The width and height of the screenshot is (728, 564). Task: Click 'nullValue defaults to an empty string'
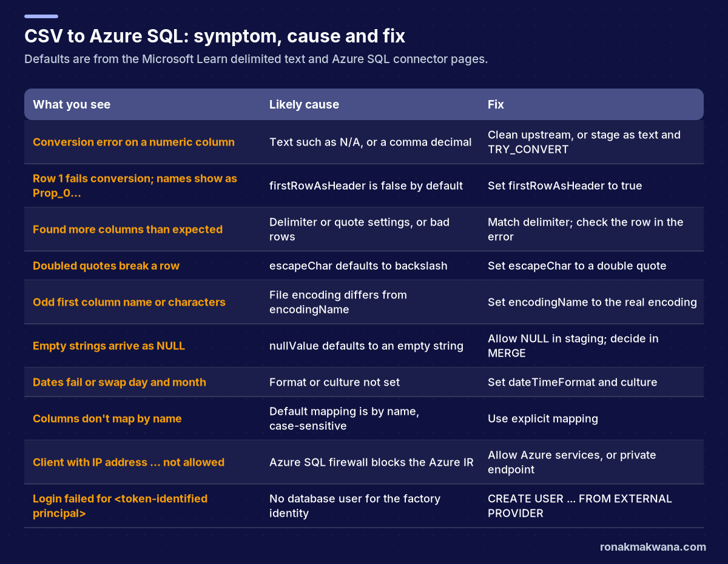366,346
